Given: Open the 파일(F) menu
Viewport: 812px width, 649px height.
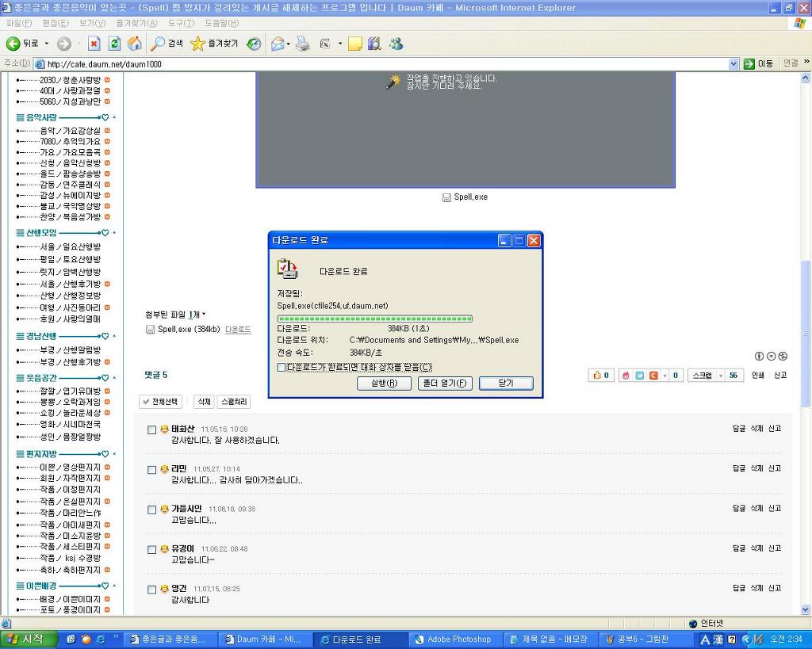Looking at the screenshot, I should click(19, 23).
